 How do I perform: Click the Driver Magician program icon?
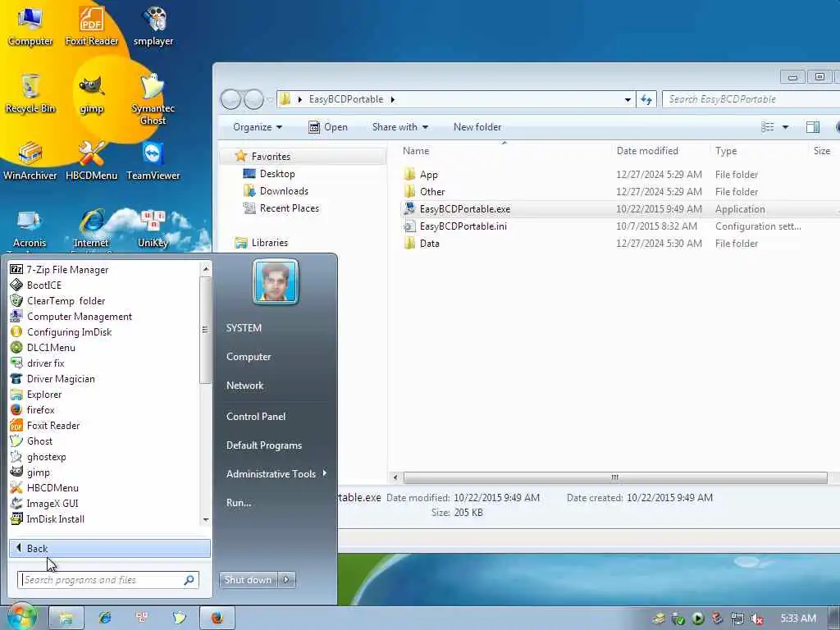tap(16, 378)
